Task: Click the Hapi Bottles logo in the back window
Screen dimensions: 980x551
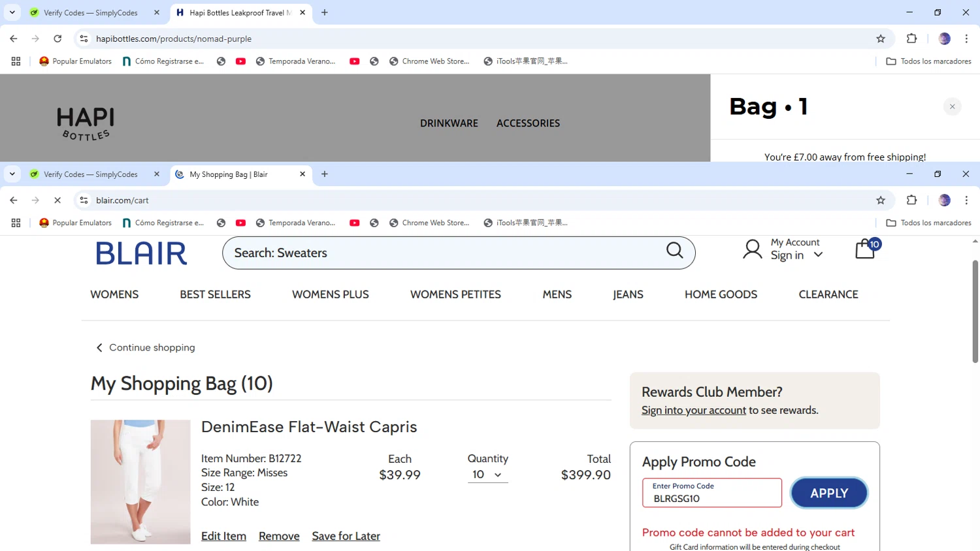Action: [x=86, y=123]
